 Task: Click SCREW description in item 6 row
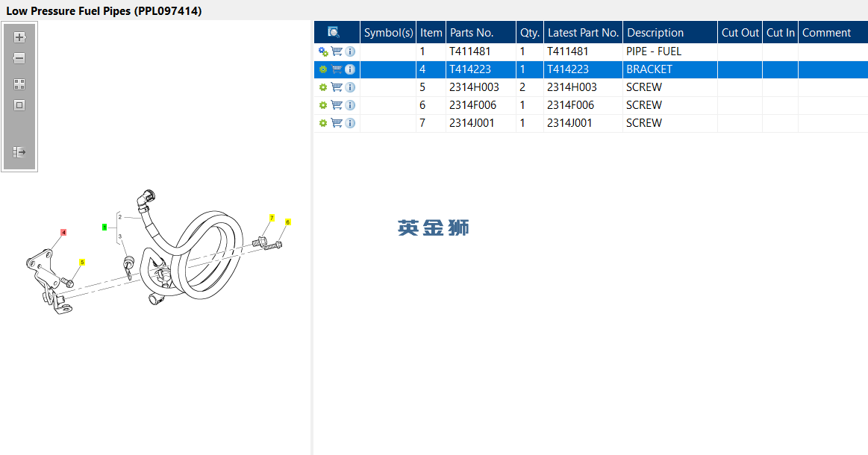[x=644, y=105]
